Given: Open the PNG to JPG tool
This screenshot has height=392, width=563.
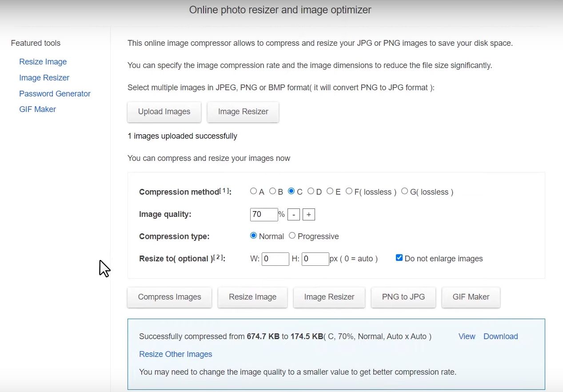Looking at the screenshot, I should 403,297.
